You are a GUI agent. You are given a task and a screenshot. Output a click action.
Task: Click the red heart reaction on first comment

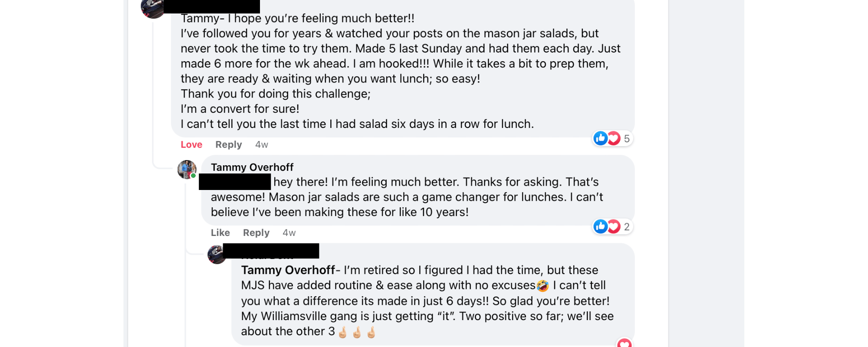(x=613, y=138)
